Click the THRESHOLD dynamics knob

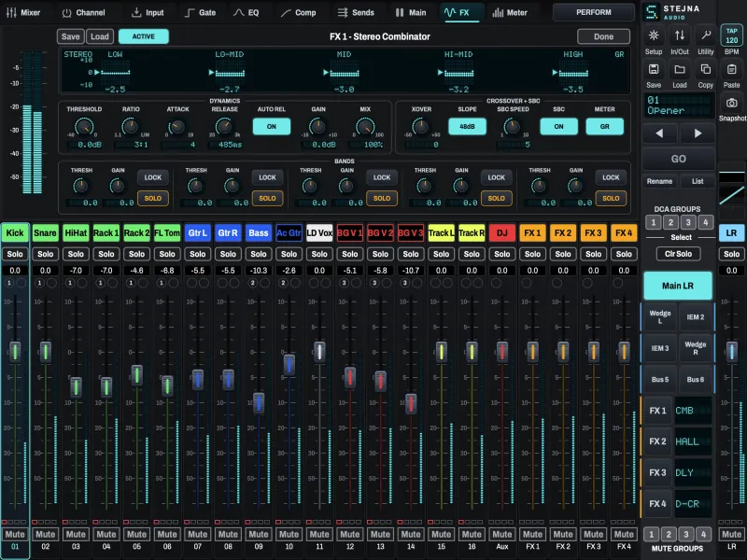(84, 127)
